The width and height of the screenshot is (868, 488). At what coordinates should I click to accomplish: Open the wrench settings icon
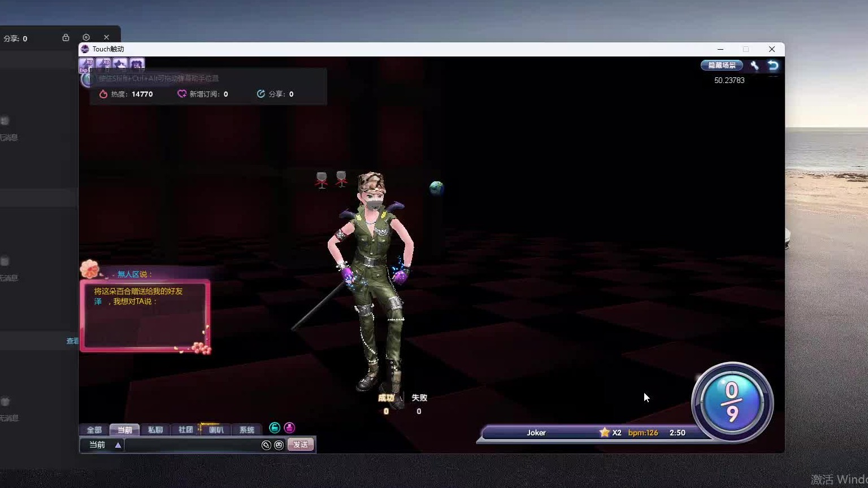pos(754,66)
